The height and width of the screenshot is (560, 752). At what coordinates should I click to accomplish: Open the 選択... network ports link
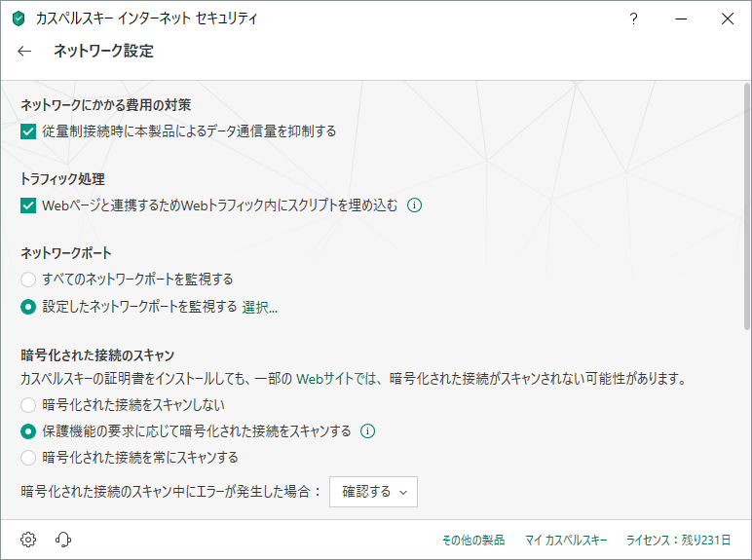(x=260, y=307)
